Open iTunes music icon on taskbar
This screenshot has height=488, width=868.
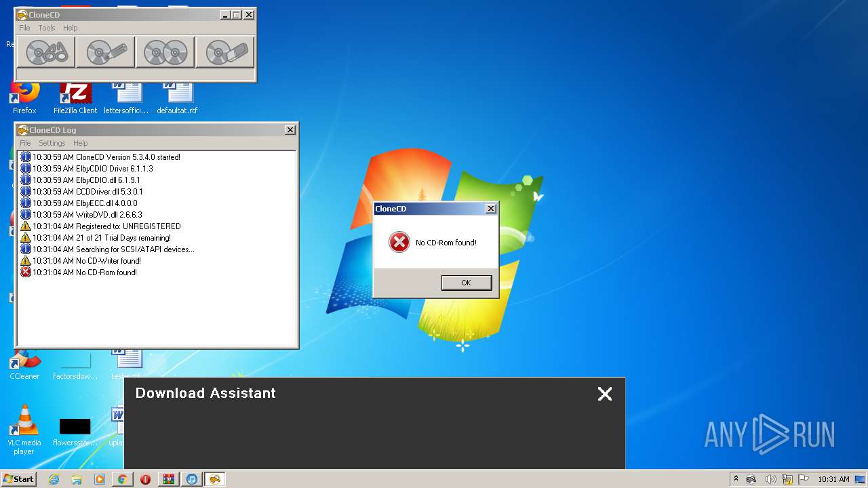(191, 479)
